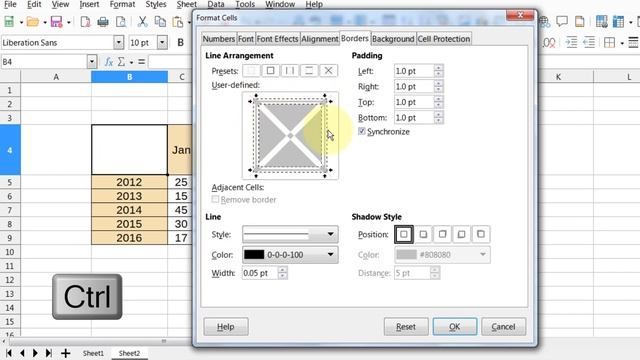This screenshot has width=640, height=360.
Task: Click the black line color swatch
Action: 254,255
